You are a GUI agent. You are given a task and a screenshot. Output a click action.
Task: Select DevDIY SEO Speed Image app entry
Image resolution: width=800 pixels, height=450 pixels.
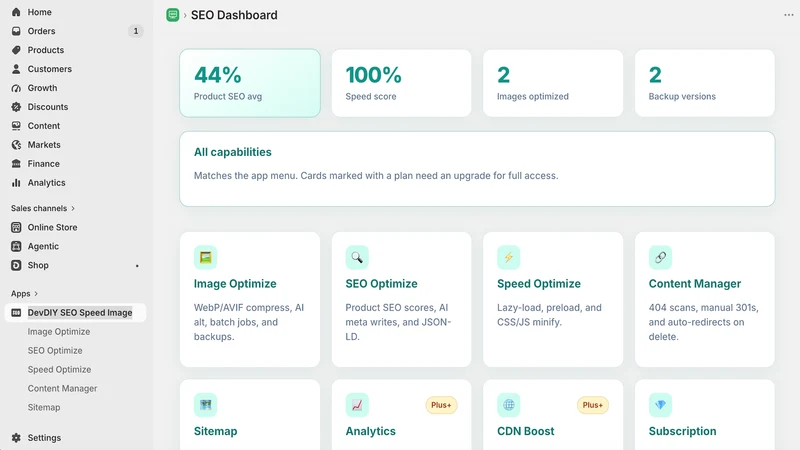[x=76, y=313]
